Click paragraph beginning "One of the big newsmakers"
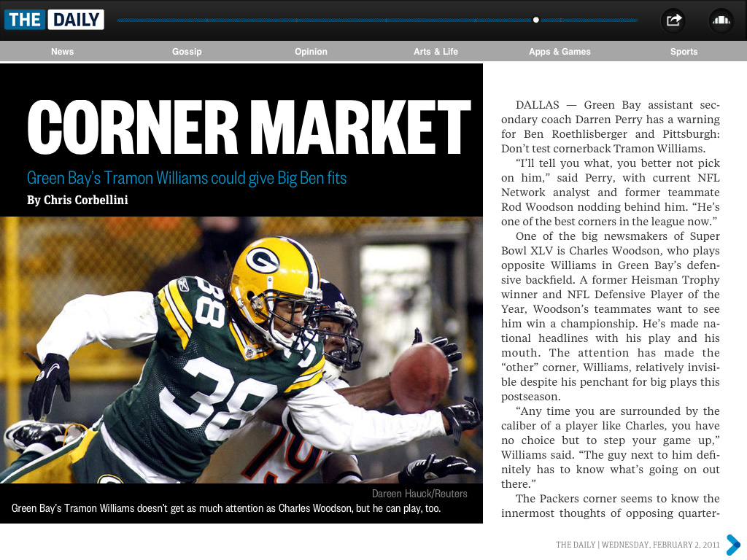747x560 pixels. (611, 316)
